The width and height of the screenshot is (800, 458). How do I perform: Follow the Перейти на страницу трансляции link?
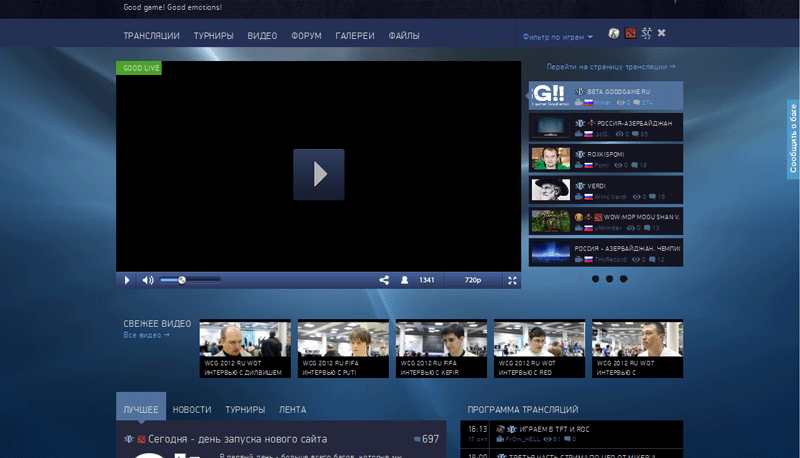click(611, 67)
